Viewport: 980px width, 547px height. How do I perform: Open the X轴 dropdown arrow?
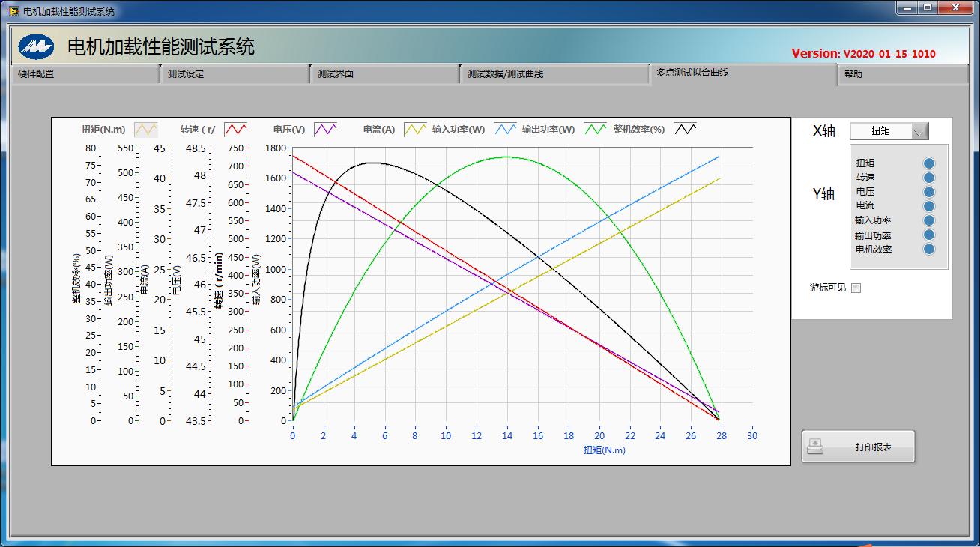point(919,131)
